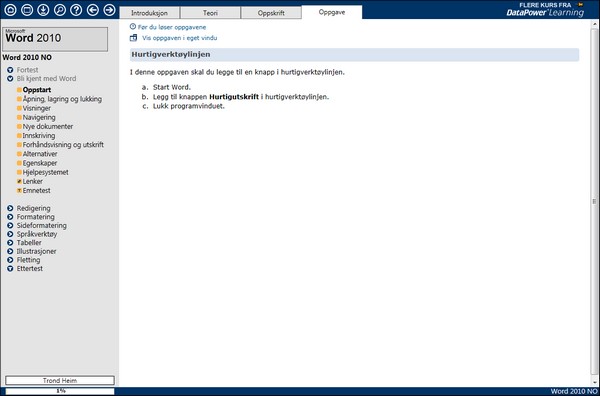600x396 pixels.
Task: Open Forhåndsvisning og utskrift lesson
Action: (63, 145)
